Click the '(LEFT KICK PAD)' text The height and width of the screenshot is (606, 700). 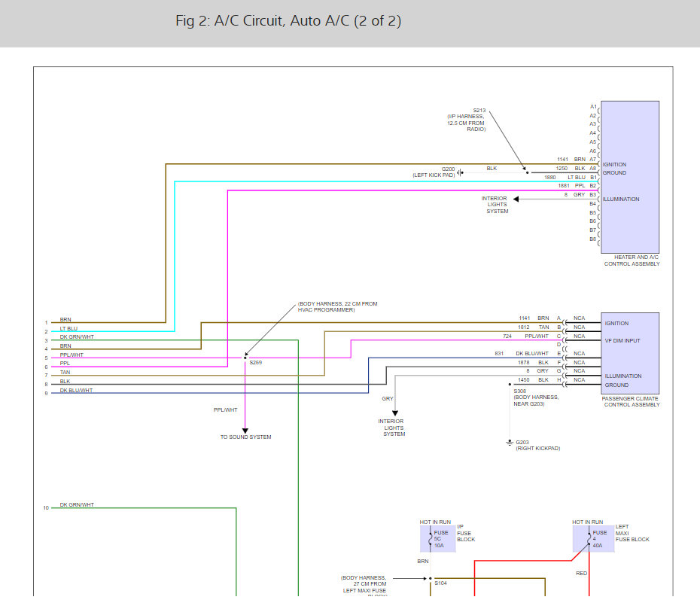434,175
